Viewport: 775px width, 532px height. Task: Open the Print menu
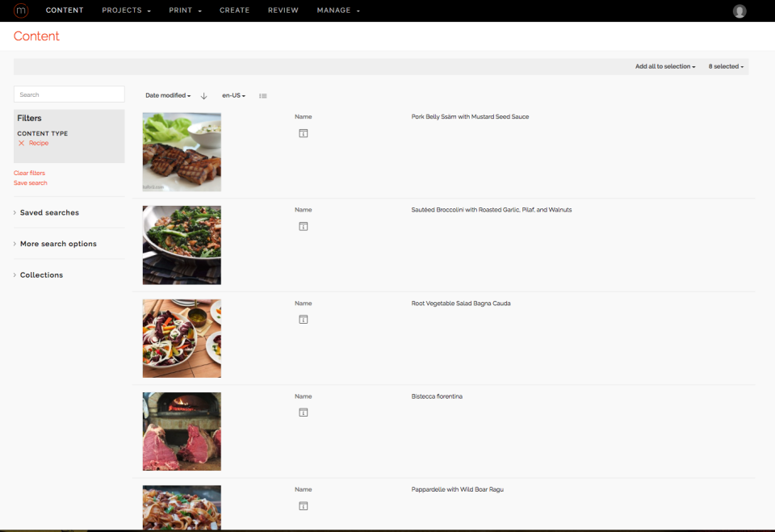click(x=186, y=10)
